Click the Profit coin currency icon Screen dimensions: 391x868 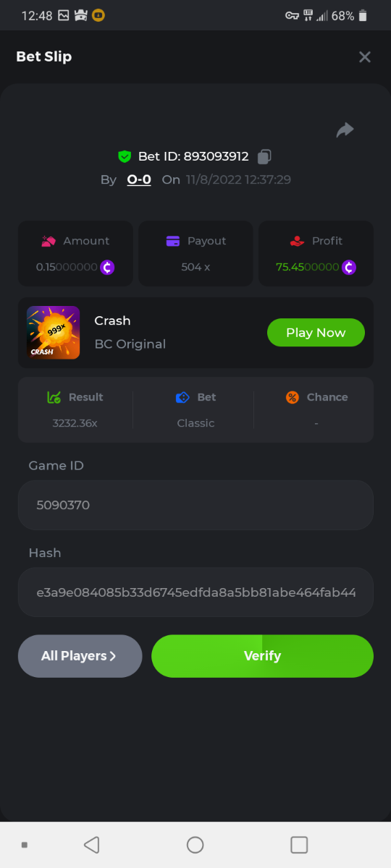[x=349, y=267]
